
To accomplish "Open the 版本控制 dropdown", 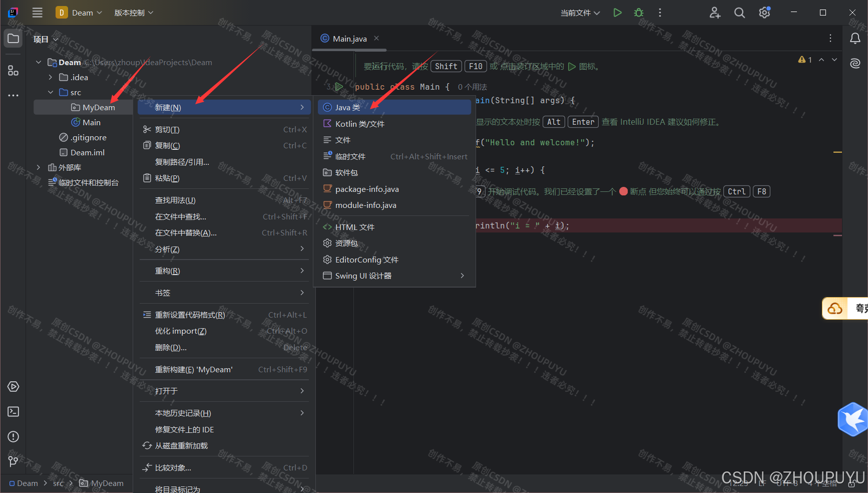I will click(134, 13).
